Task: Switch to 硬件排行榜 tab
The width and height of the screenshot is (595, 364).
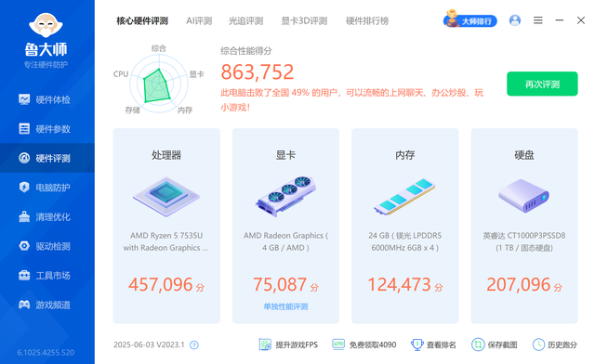Action: [367, 20]
